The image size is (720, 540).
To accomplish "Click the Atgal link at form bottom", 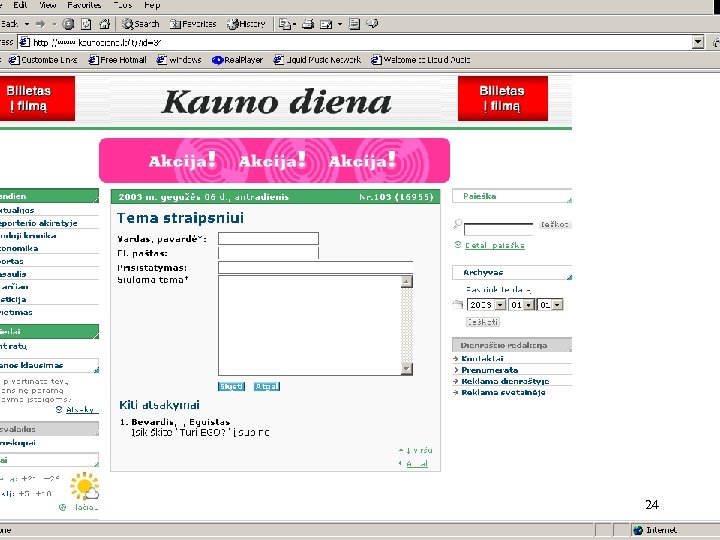I will point(417,464).
